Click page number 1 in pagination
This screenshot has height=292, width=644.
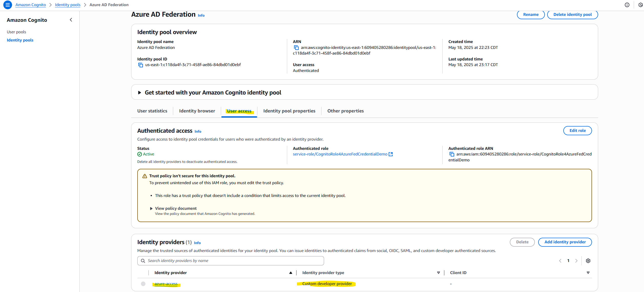tap(568, 261)
